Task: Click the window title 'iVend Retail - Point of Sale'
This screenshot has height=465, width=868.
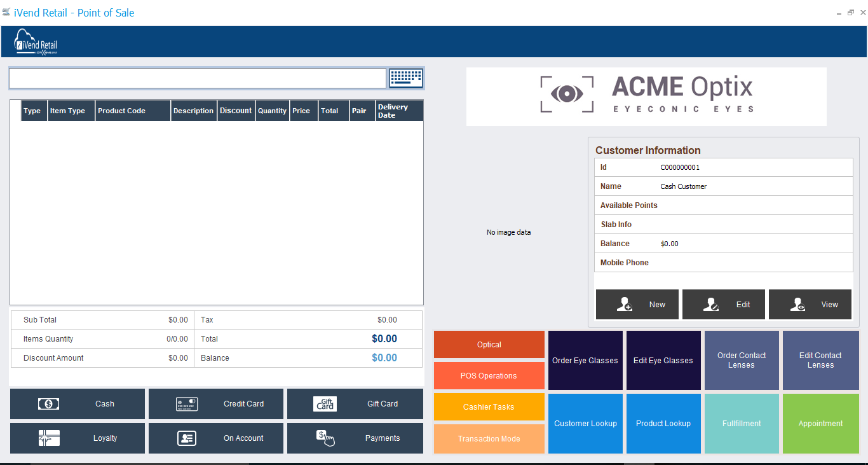Action: pyautogui.click(x=74, y=13)
